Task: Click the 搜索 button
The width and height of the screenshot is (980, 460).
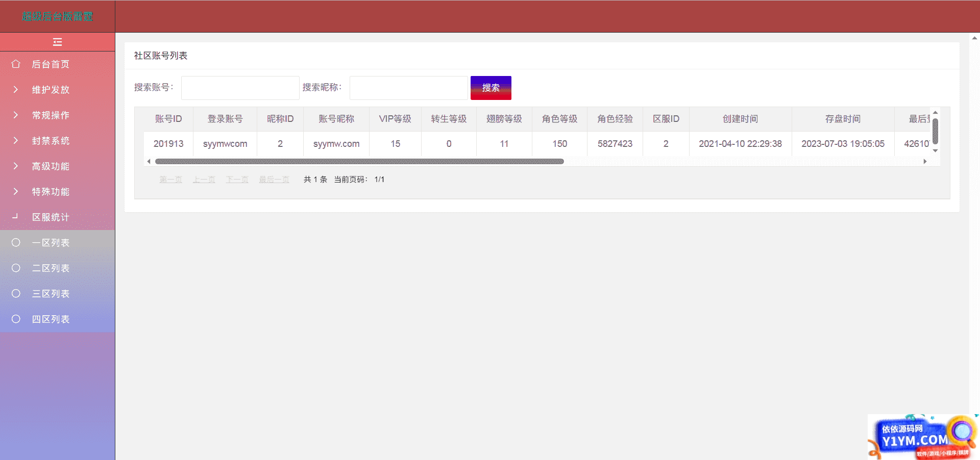Action: [x=491, y=88]
